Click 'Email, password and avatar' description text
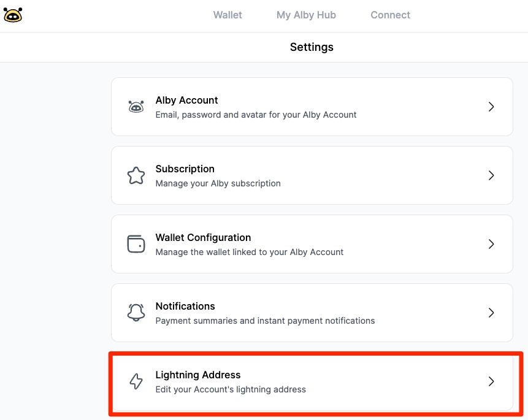The width and height of the screenshot is (528, 420). pos(256,115)
